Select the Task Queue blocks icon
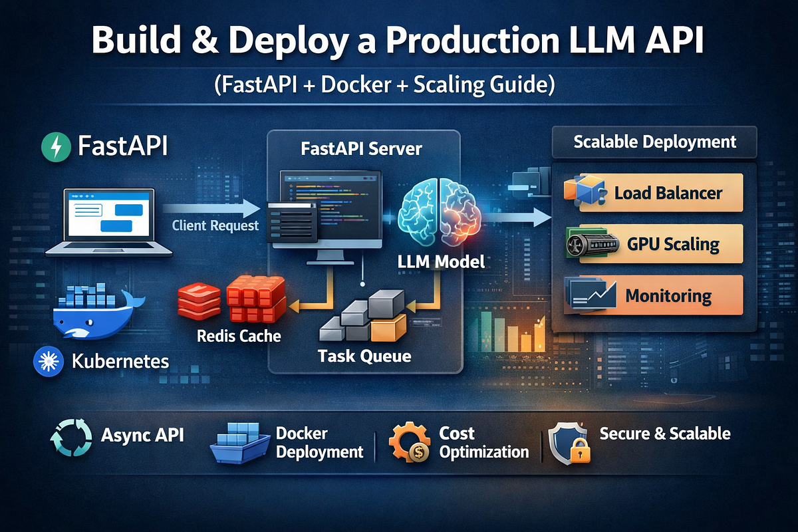This screenshot has width=798, height=532. (364, 317)
